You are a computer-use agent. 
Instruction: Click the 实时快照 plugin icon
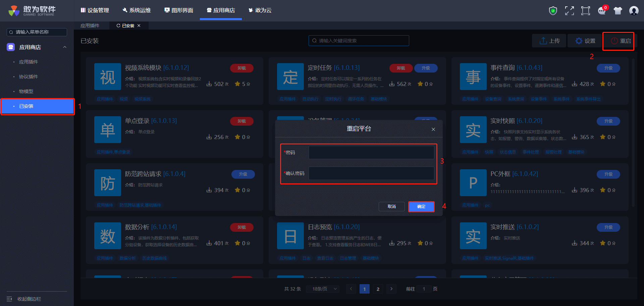[x=473, y=130]
